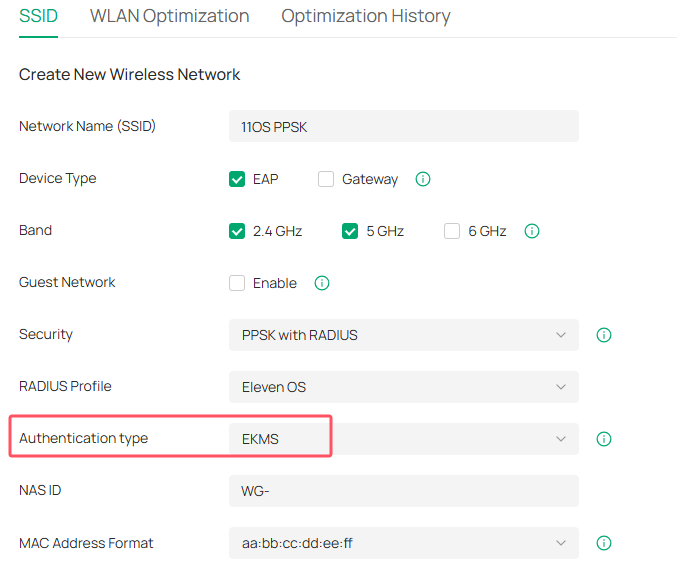Uncheck the EAP device type checkbox
This screenshot has height=574, width=677.
(237, 179)
